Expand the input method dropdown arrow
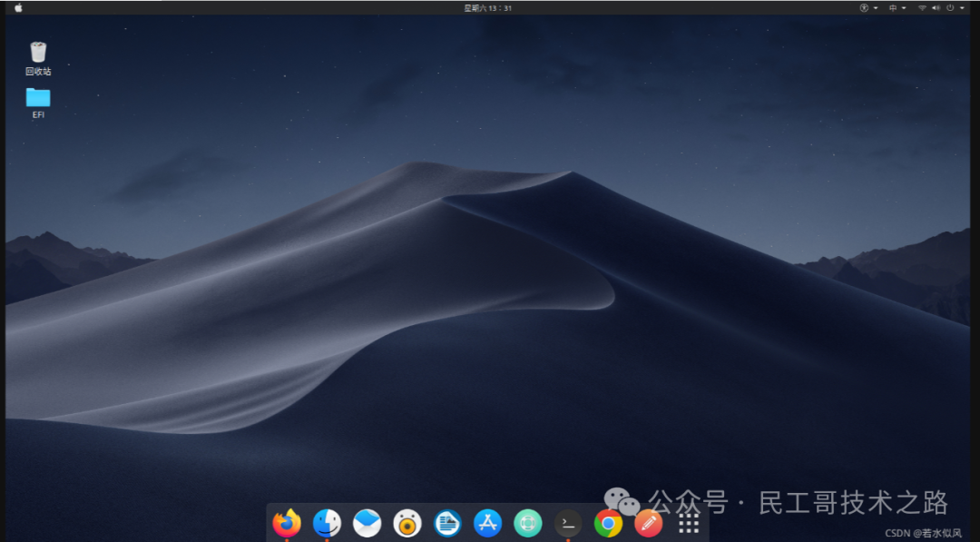Image resolution: width=980 pixels, height=542 pixels. point(904,8)
